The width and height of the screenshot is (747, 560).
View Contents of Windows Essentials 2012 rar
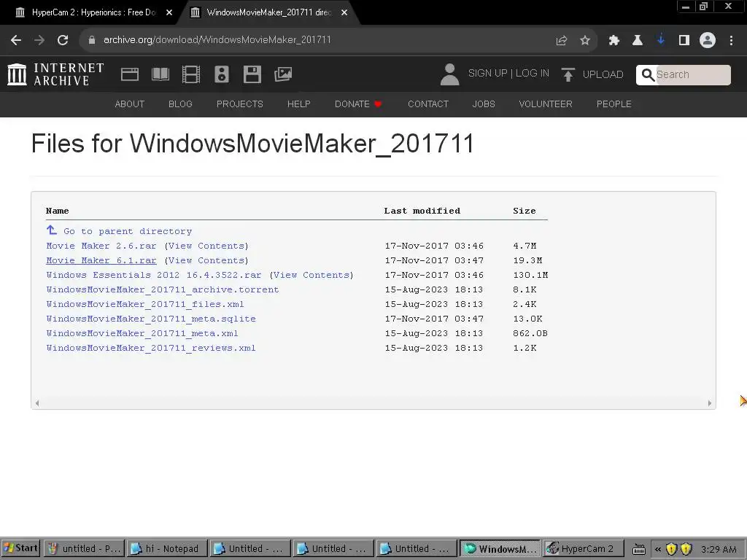311,275
